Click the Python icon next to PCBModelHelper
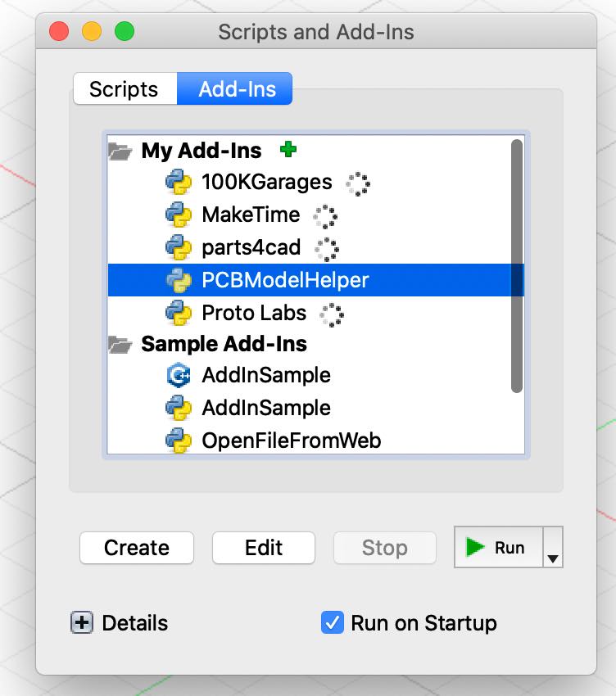The height and width of the screenshot is (696, 616). pyautogui.click(x=179, y=280)
